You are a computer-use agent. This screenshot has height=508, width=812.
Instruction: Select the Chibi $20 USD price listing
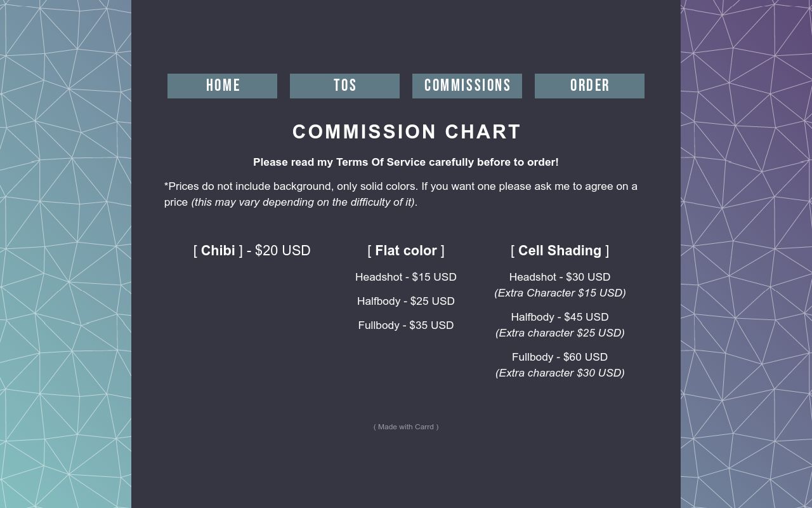[x=252, y=251]
